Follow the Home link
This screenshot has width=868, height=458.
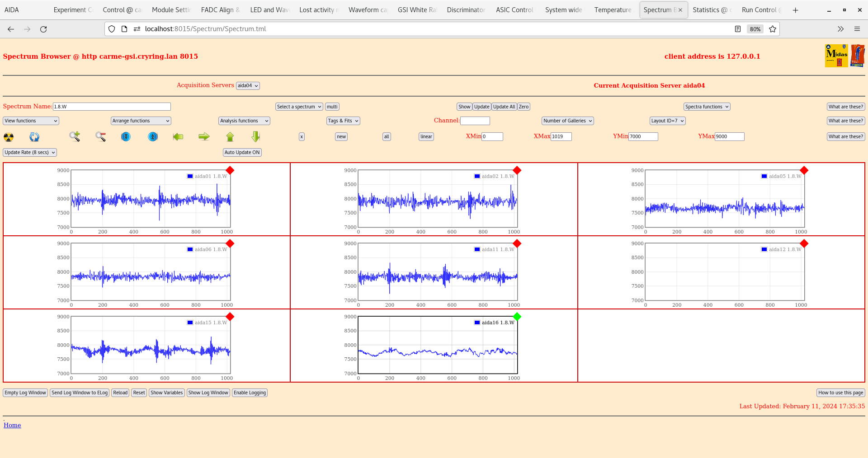coord(12,425)
